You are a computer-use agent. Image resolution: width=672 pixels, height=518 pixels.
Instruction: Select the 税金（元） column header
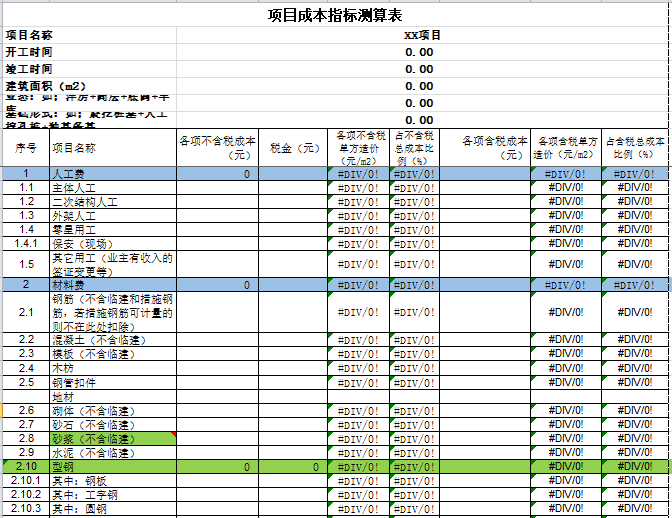tap(294, 148)
